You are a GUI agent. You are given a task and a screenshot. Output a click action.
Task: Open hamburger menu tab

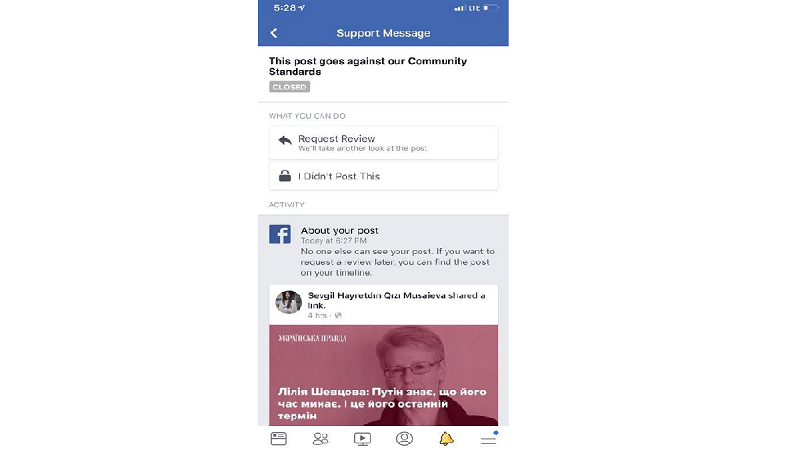coord(488,438)
